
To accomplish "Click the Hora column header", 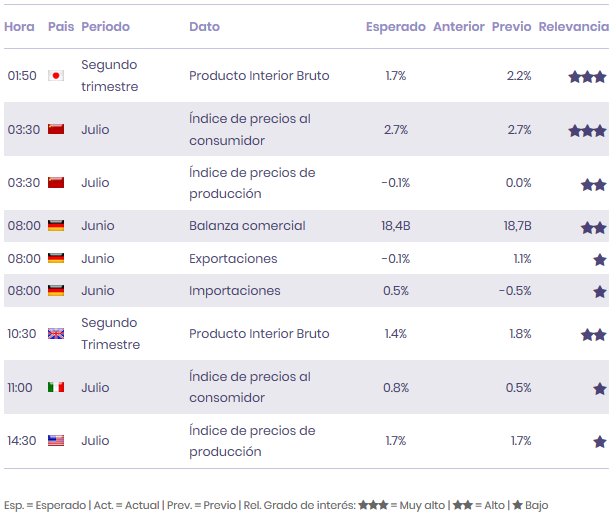I will [x=19, y=27].
